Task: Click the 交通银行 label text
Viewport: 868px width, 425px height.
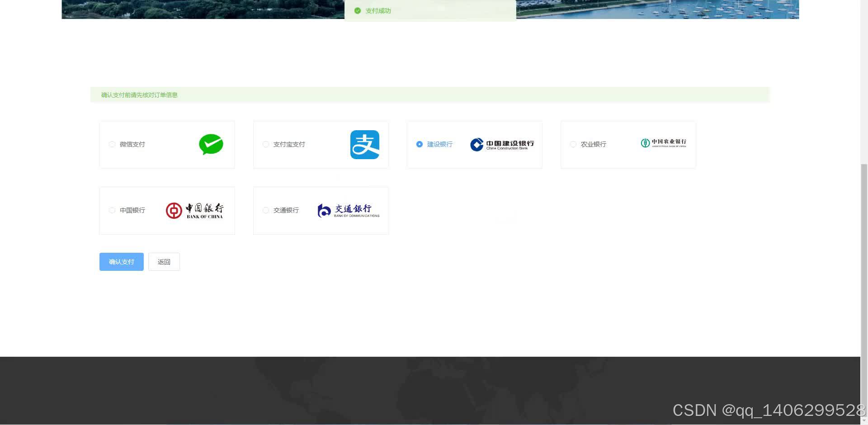Action: click(x=286, y=210)
